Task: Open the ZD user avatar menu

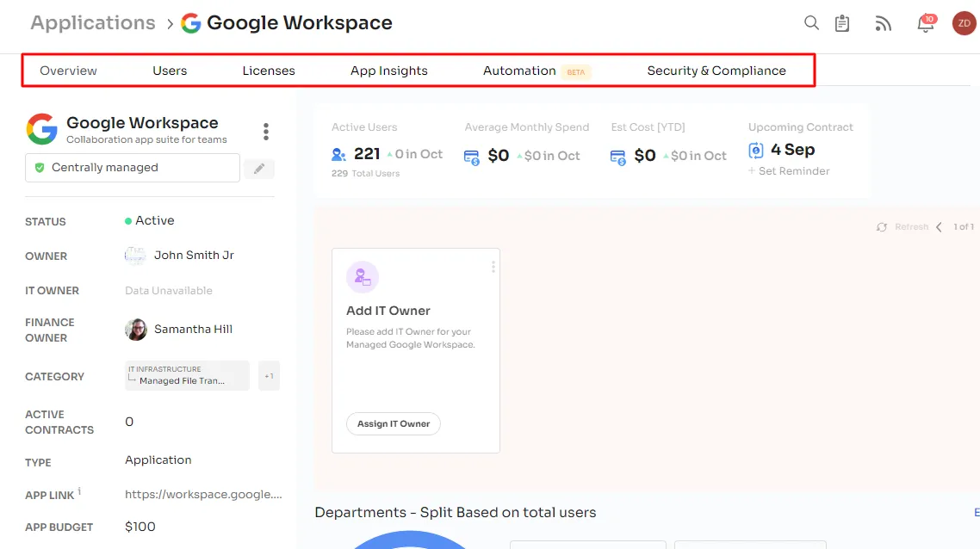Action: tap(964, 23)
